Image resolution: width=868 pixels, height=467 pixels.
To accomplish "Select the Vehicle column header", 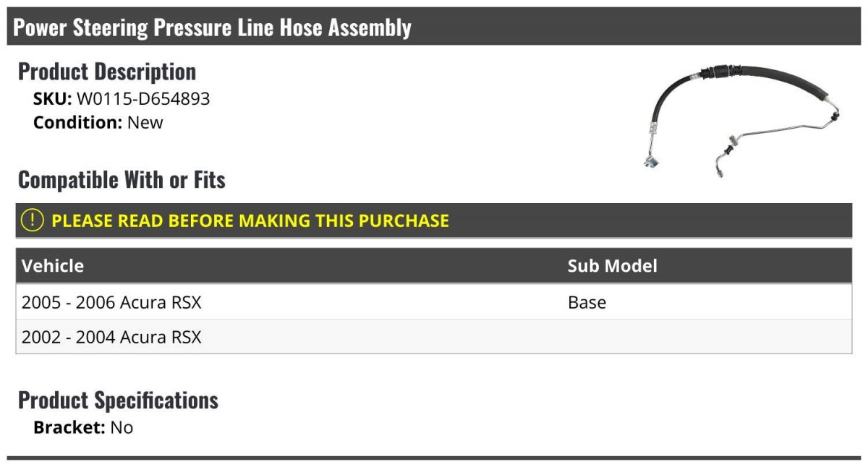I will pos(53,265).
